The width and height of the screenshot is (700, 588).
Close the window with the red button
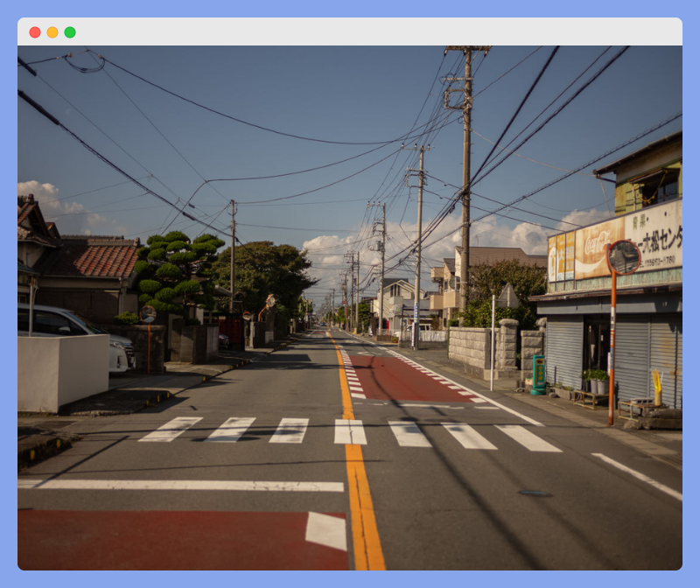(x=35, y=32)
